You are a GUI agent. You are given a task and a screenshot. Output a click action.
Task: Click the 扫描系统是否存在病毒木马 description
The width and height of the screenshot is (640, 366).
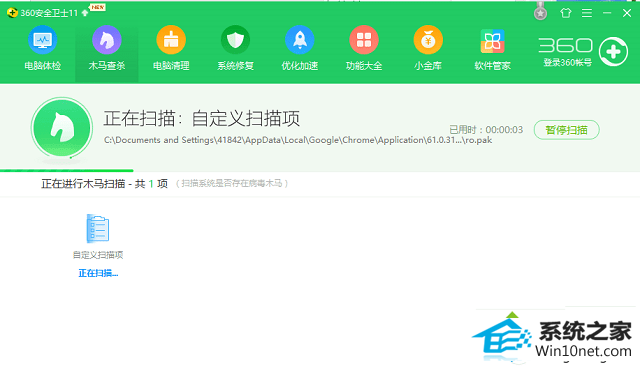[232, 183]
